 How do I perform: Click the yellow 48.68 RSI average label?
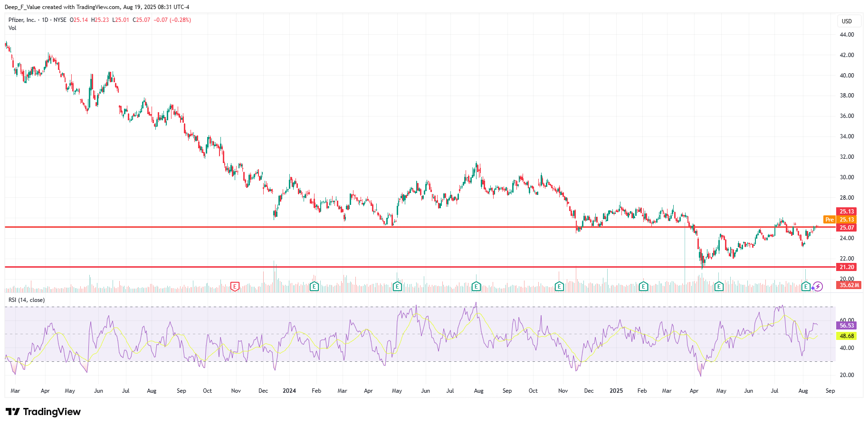coord(847,336)
